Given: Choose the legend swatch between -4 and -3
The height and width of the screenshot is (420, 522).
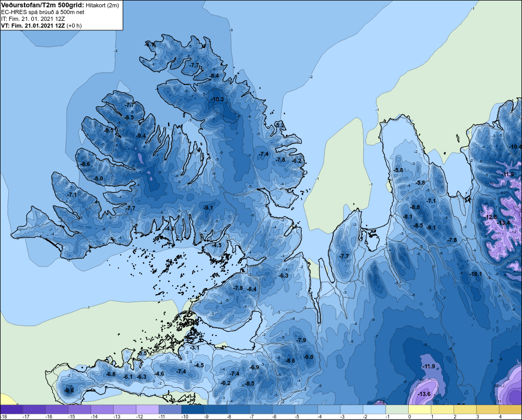Looking at the screenshot, I should (x=329, y=409).
